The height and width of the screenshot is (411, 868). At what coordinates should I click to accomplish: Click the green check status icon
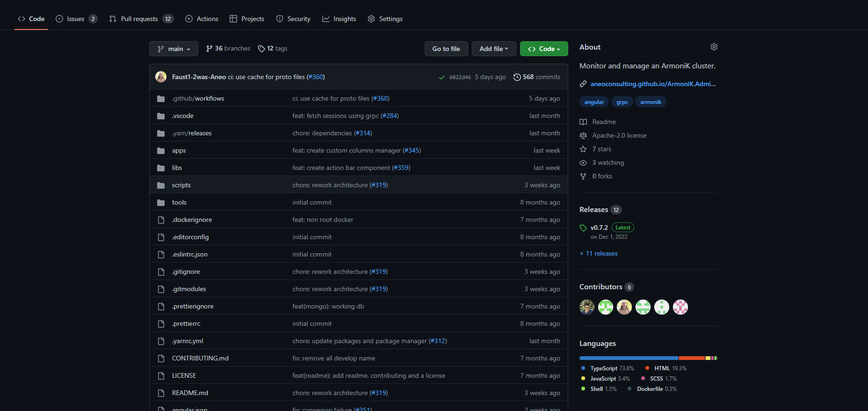click(x=442, y=77)
